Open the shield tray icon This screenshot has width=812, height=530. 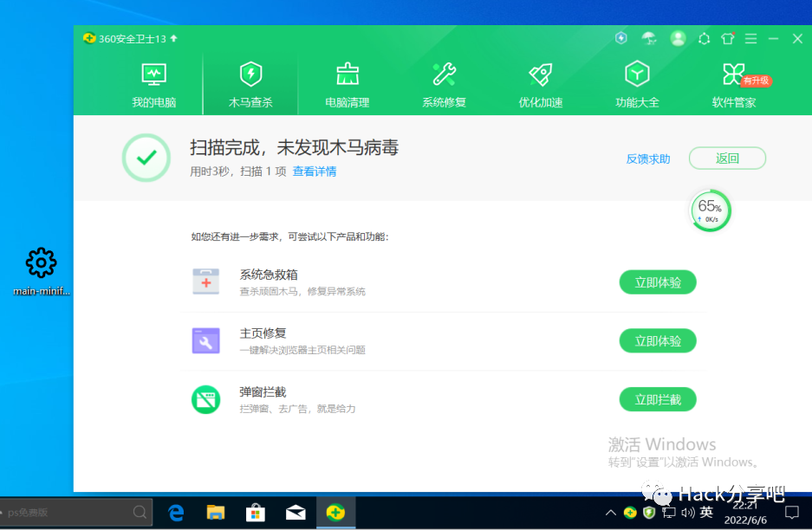coord(649,513)
